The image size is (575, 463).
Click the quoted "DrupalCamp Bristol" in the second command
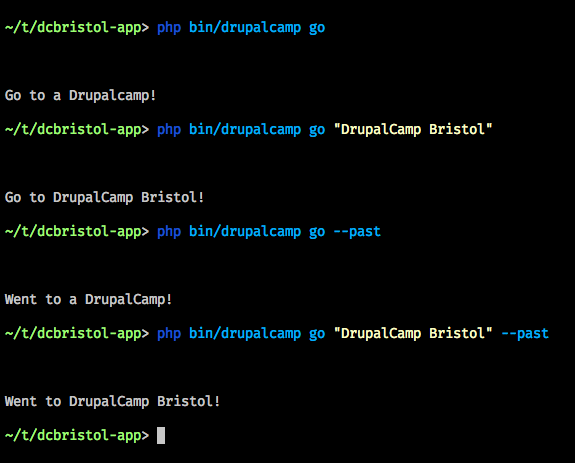(413, 129)
